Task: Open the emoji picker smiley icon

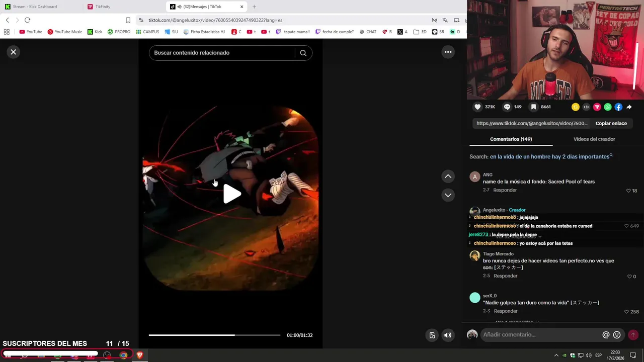Action: [x=617, y=335]
